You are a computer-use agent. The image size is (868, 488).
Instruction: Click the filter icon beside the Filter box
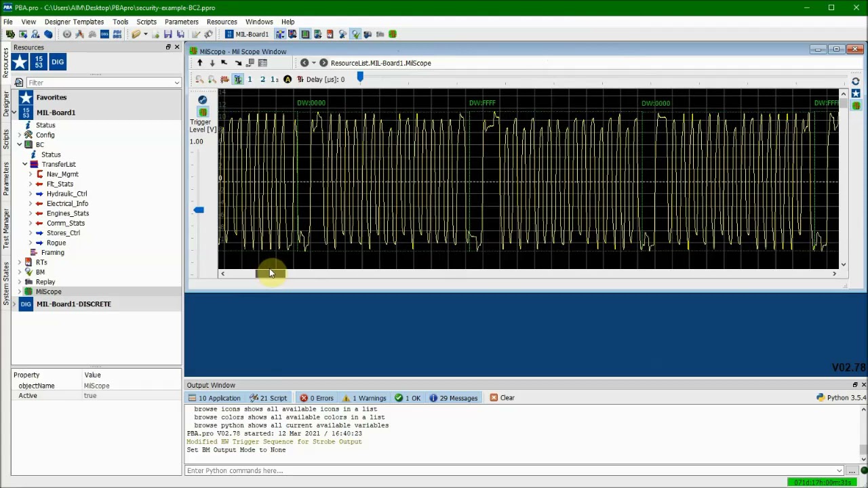(19, 83)
